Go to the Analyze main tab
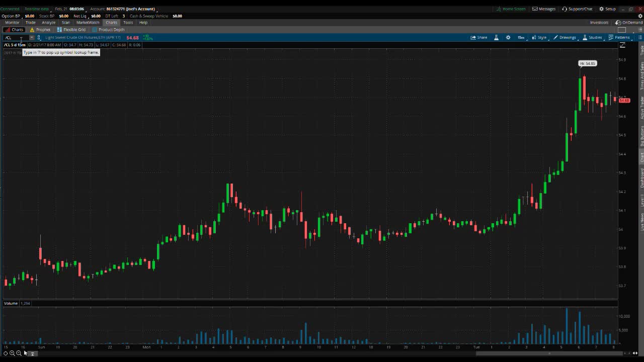644x362 pixels. point(49,23)
